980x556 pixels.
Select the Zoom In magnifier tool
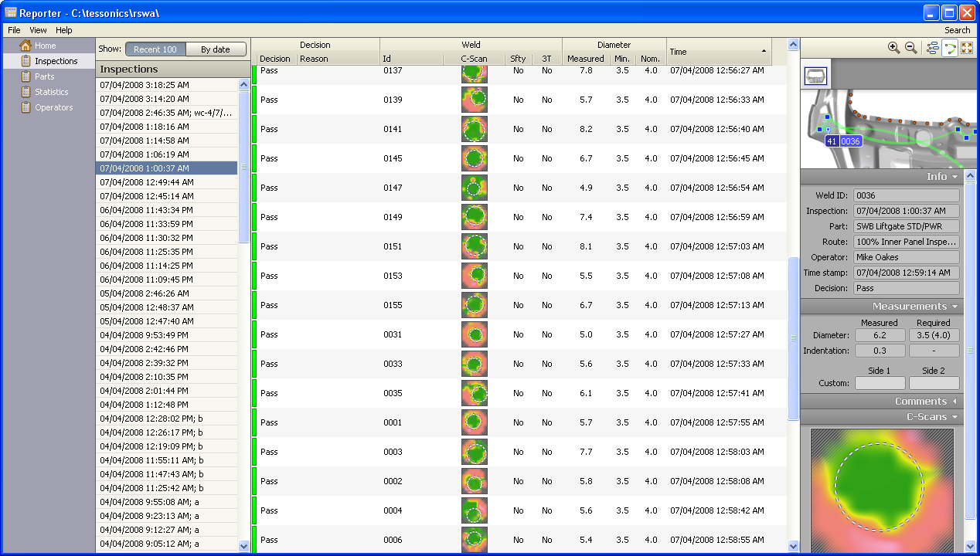pyautogui.click(x=893, y=48)
